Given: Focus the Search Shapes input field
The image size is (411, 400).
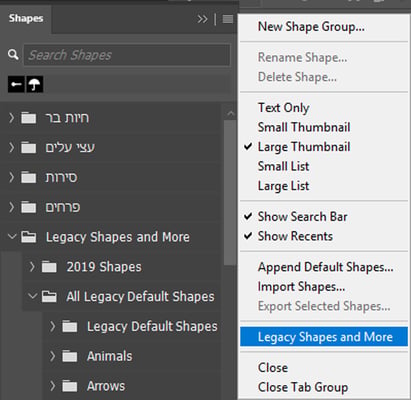Looking at the screenshot, I should coord(127,55).
